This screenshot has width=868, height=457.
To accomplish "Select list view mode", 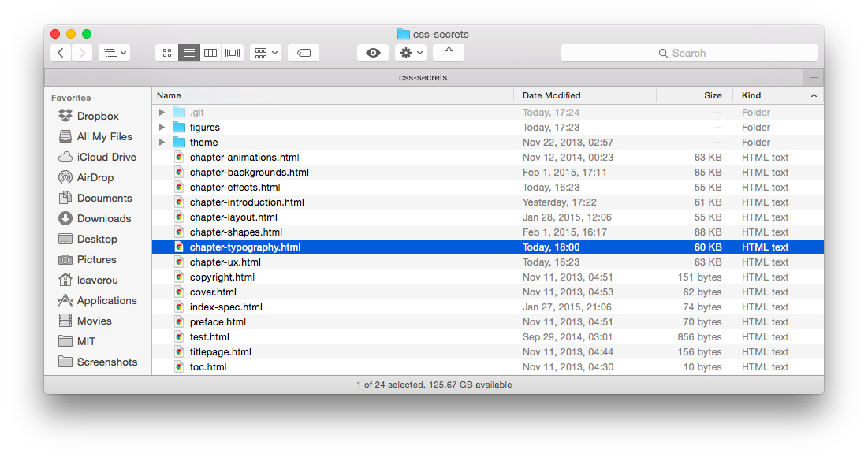I will [189, 53].
